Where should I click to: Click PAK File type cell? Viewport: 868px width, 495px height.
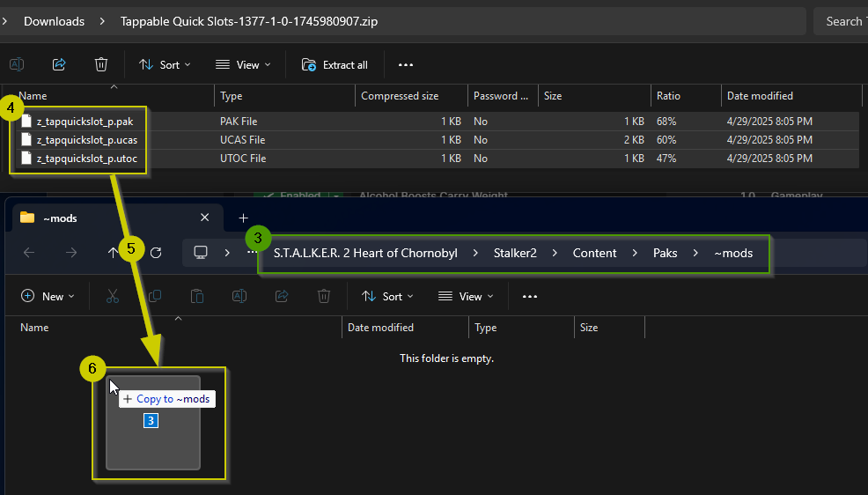coord(239,122)
